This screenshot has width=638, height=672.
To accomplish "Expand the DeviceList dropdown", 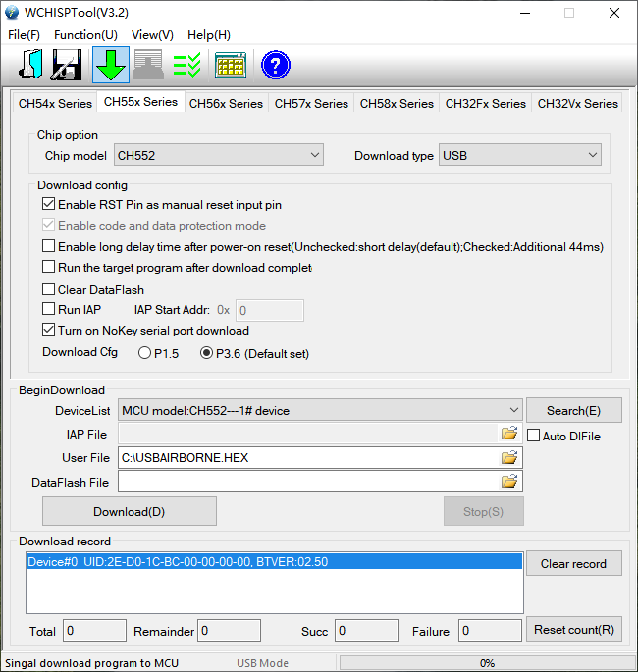I will 320,410.
